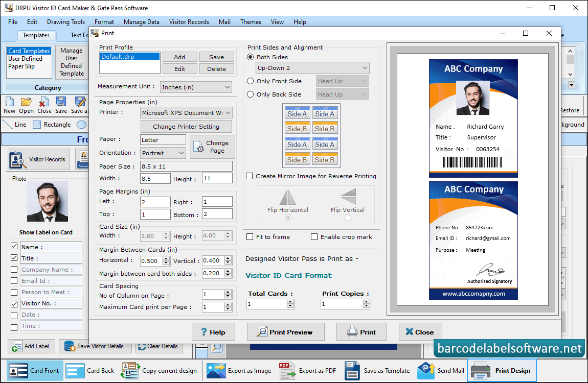Image resolution: width=588 pixels, height=383 pixels.
Task: Click the Add profile button
Action: (179, 57)
